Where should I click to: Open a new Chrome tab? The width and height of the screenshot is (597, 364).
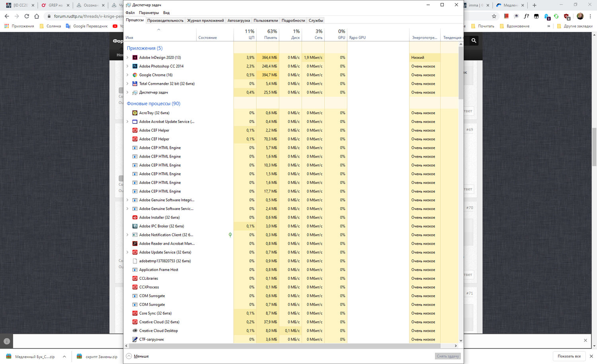coord(535,5)
